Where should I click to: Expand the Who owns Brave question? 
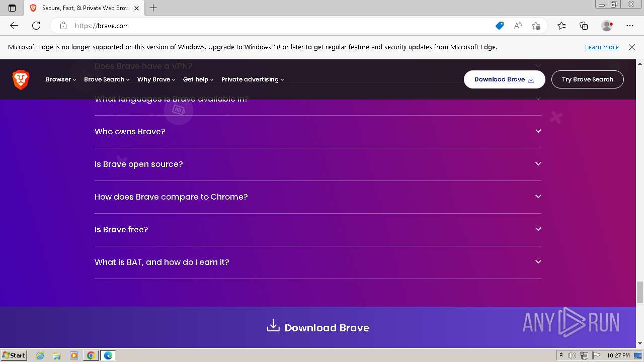click(x=318, y=132)
